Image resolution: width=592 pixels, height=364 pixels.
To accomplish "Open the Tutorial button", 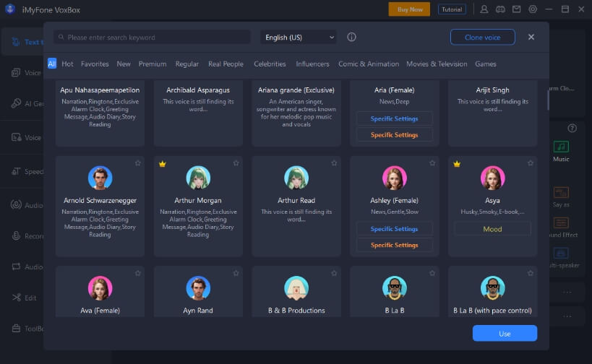I will click(452, 9).
